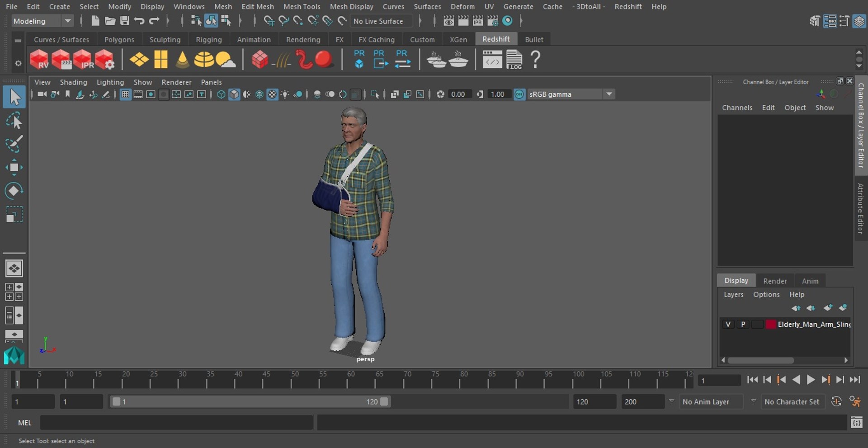This screenshot has height=448, width=868.
Task: Click the time range slider bar
Action: (x=250, y=401)
